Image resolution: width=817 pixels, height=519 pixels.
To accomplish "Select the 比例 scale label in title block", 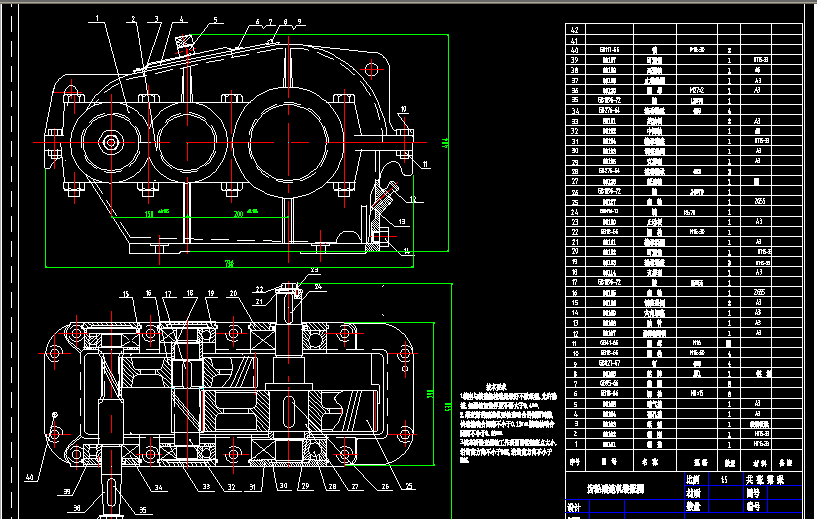I will 693,479.
